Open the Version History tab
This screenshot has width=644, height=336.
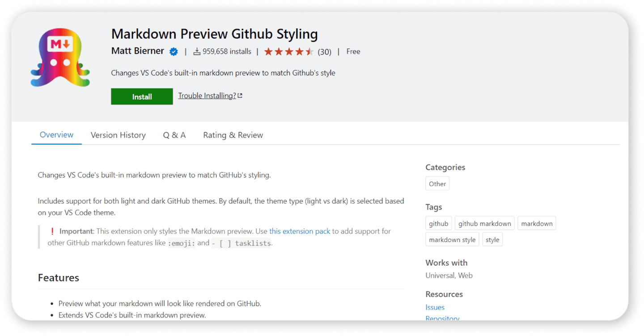coord(118,135)
